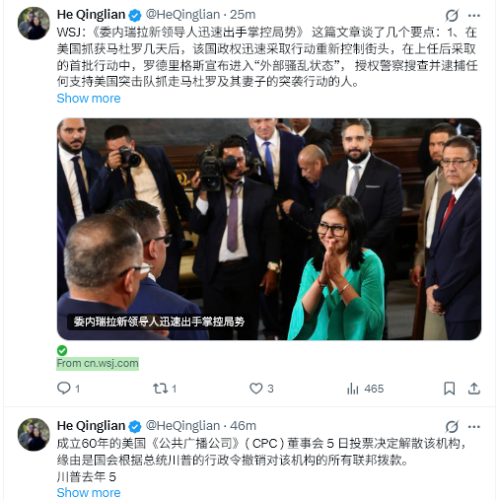This screenshot has height=500, width=498.
Task: Open the WSJ article photo card
Action: coord(269,229)
